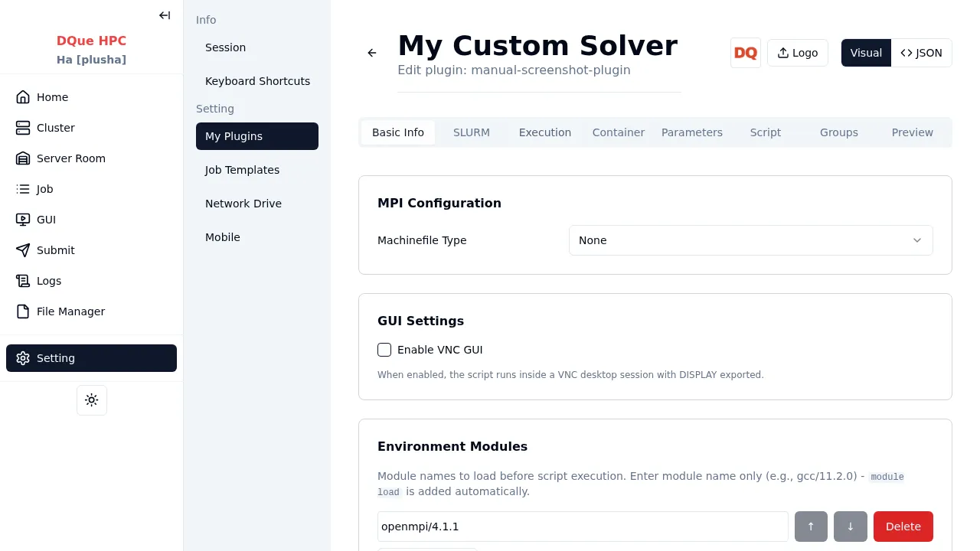This screenshot has width=980, height=551.
Task: Move openmpi module up with arrow
Action: pyautogui.click(x=811, y=527)
